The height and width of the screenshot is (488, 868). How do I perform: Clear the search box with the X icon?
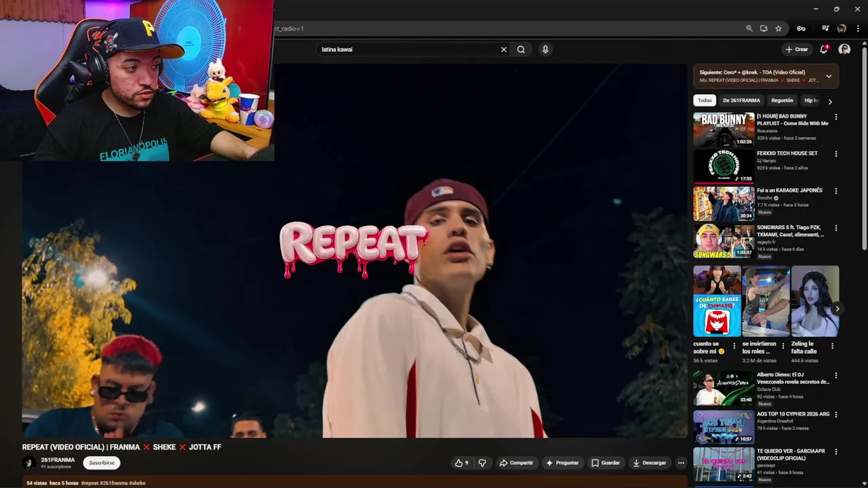(504, 49)
